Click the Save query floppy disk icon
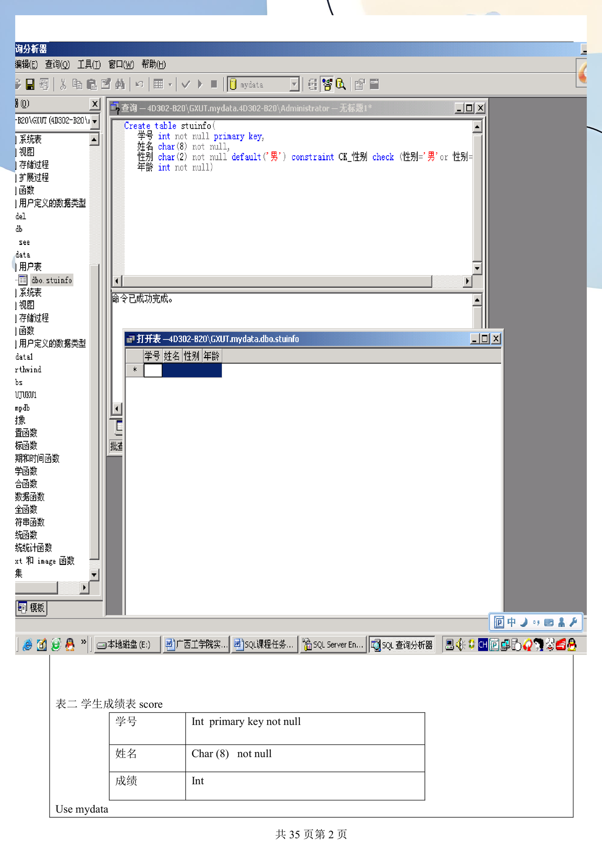602x868 pixels. pyautogui.click(x=30, y=84)
